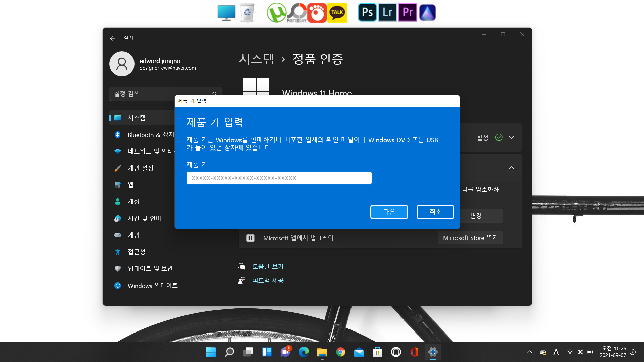The height and width of the screenshot is (362, 644).
Task: Collapse the section with the up chevron
Action: (x=511, y=168)
